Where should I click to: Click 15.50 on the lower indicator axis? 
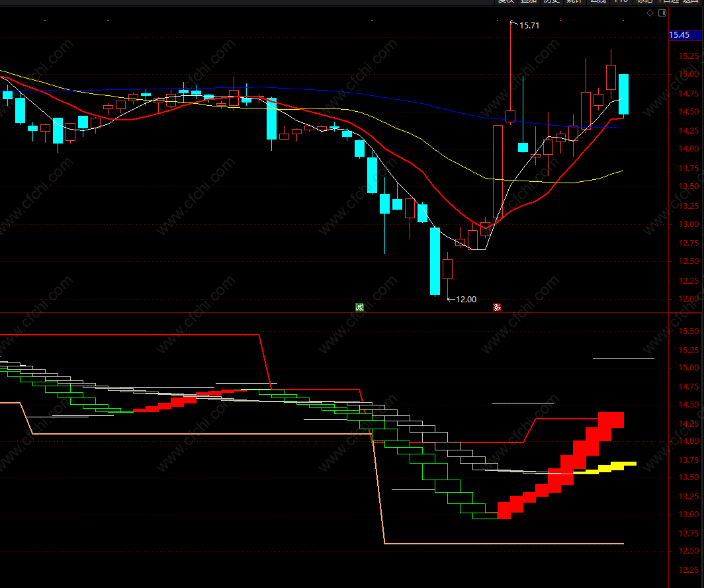point(688,331)
